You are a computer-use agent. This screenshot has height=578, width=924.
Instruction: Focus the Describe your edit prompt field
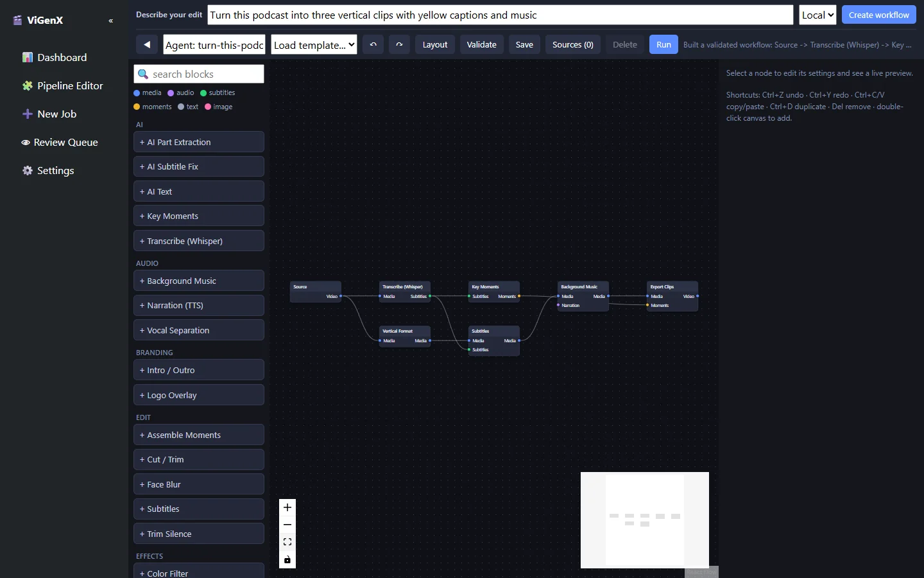501,15
